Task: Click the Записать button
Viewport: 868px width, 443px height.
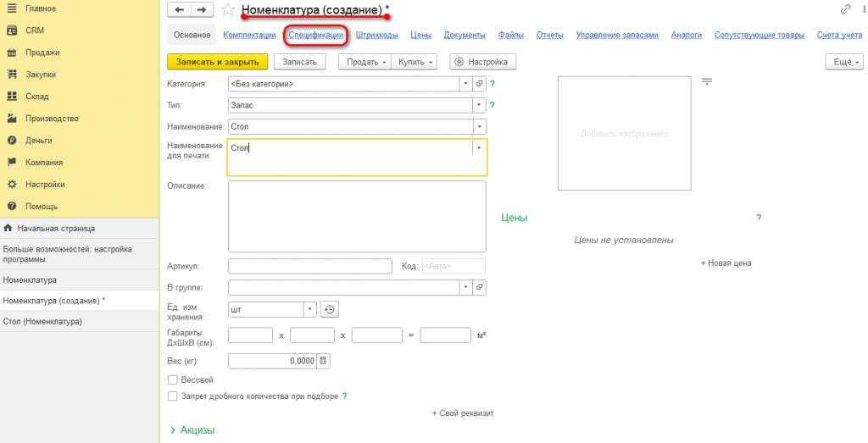Action: tap(299, 62)
